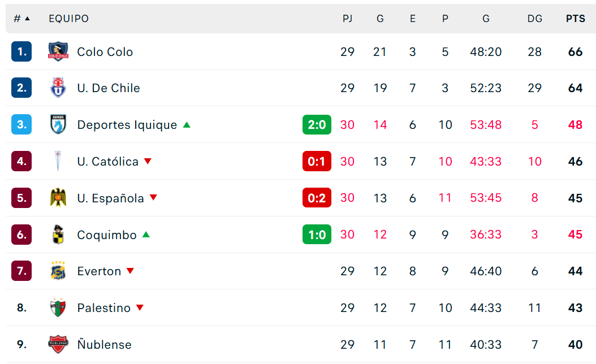Click the EQUIPO column header

click(68, 19)
